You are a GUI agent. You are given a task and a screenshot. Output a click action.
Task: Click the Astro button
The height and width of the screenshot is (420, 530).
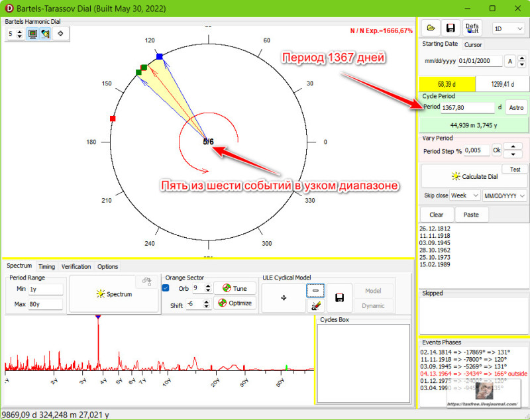(x=516, y=108)
